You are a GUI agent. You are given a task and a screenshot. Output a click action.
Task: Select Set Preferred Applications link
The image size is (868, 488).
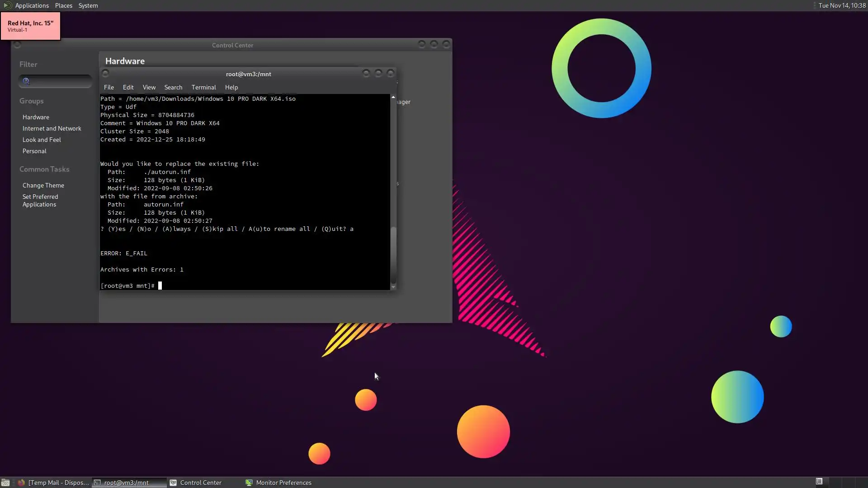[40, 201]
